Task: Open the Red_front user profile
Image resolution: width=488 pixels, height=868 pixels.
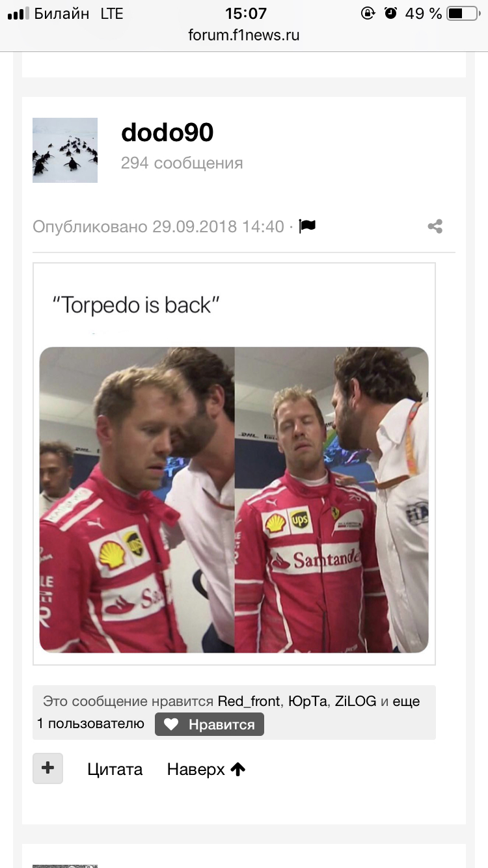Action: [249, 701]
